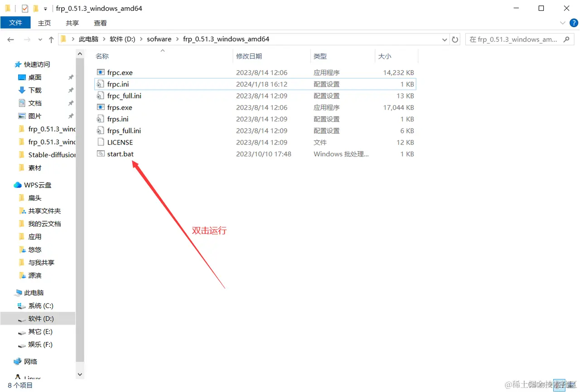This screenshot has height=392, width=580.
Task: Go back with the back arrow
Action: [x=10, y=39]
